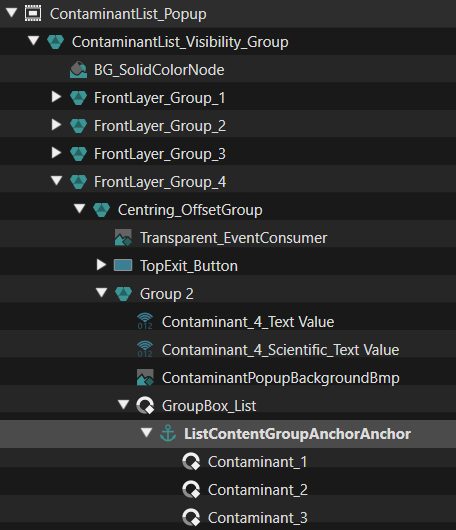Select the Centring_OffsetGroup label
456x530 pixels.
pyautogui.click(x=190, y=210)
